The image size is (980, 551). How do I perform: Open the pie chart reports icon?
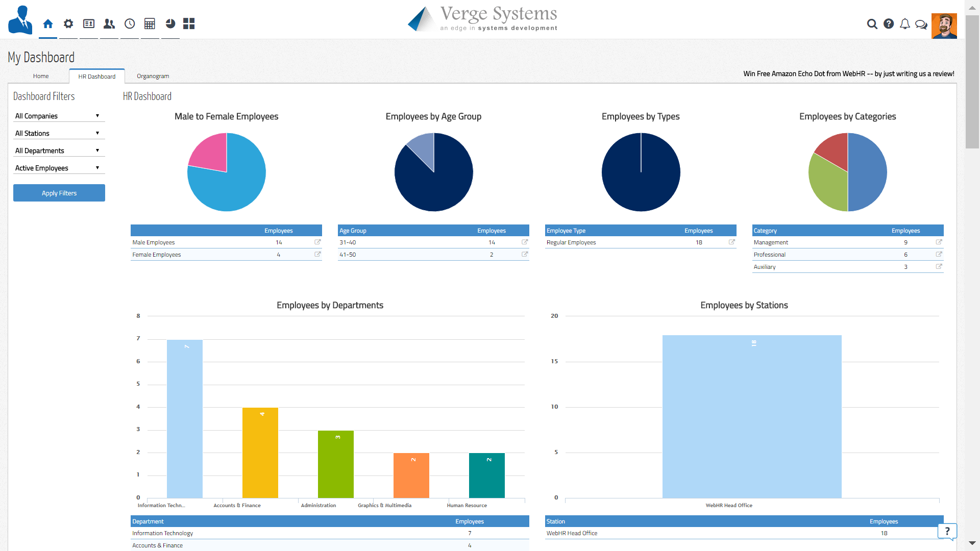click(170, 24)
